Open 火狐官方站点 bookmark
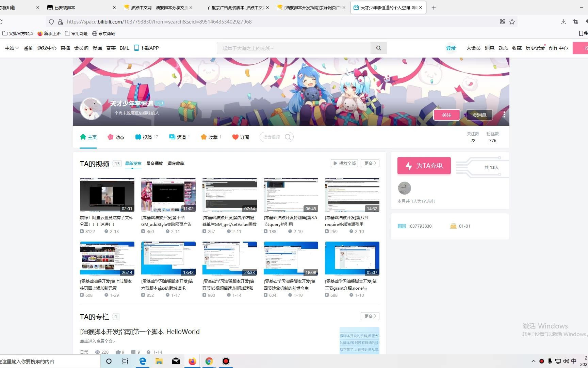The width and height of the screenshot is (588, 368). (x=18, y=33)
